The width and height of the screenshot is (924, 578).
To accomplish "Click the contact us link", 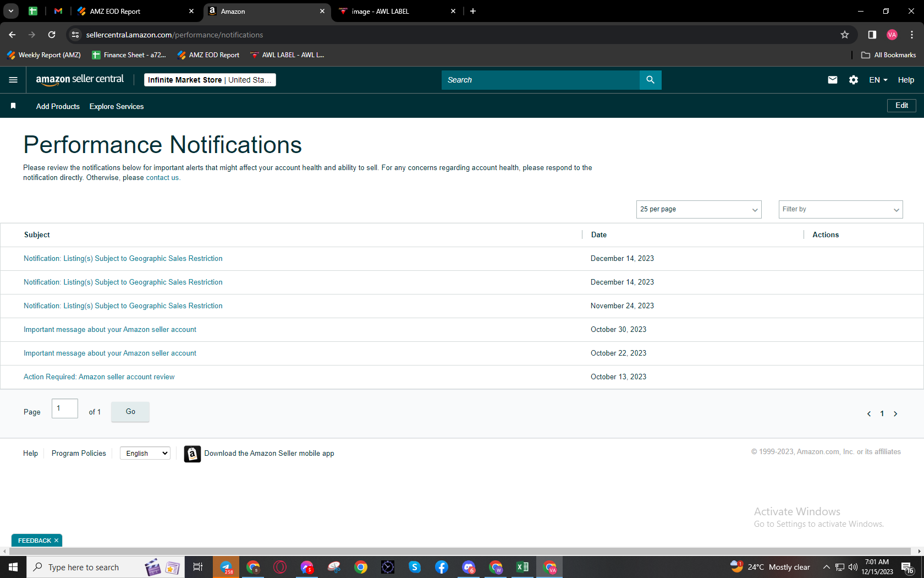I will pos(162,178).
